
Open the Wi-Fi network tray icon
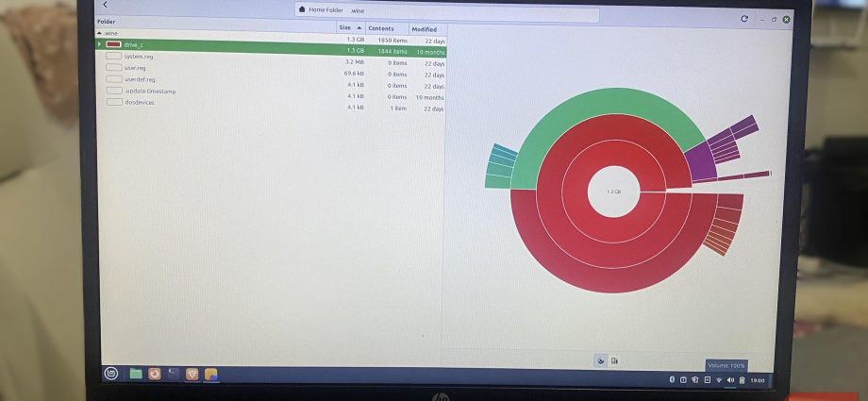[x=719, y=380]
